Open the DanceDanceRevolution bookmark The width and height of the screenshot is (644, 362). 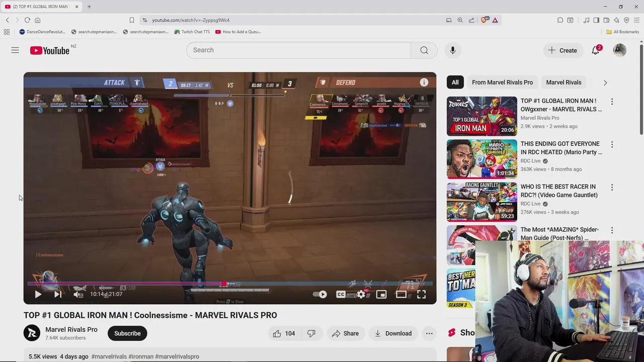click(x=42, y=32)
